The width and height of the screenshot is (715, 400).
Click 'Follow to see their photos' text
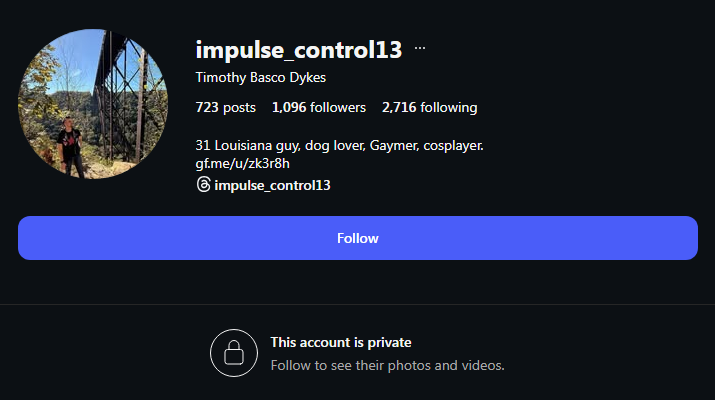388,365
